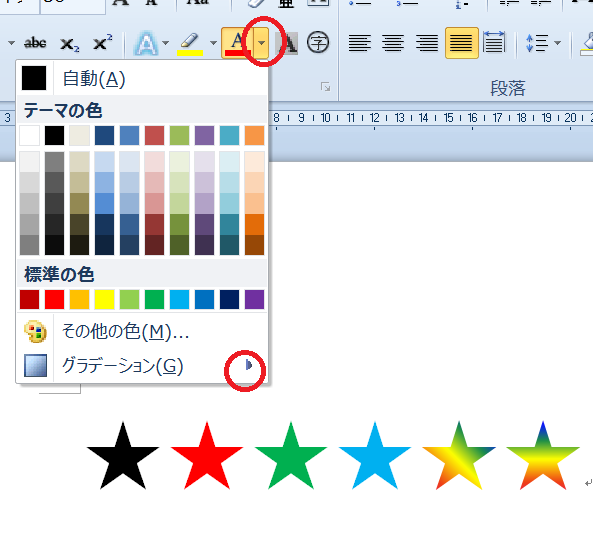This screenshot has width=593, height=549.
Task: Apply subscript formatting
Action: (70, 44)
